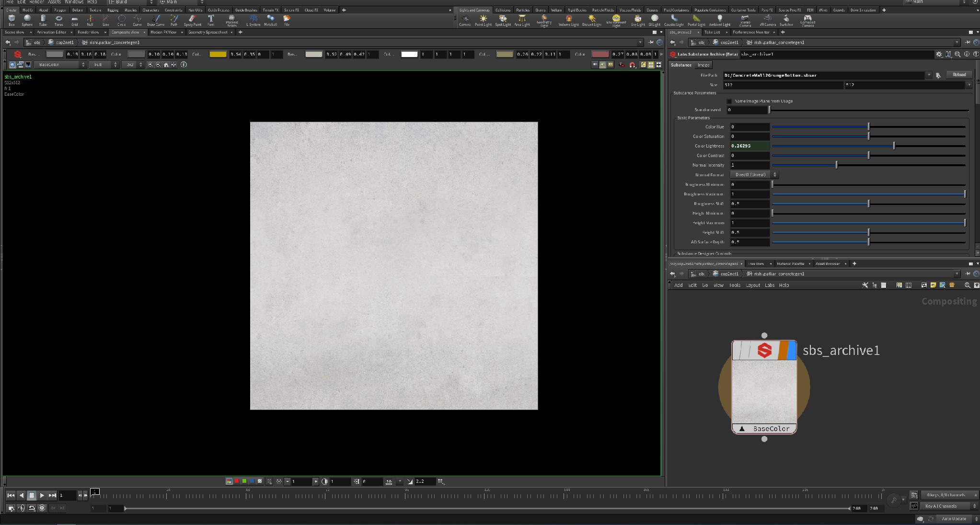
Task: Switch to the Scene View tab
Action: [14, 32]
